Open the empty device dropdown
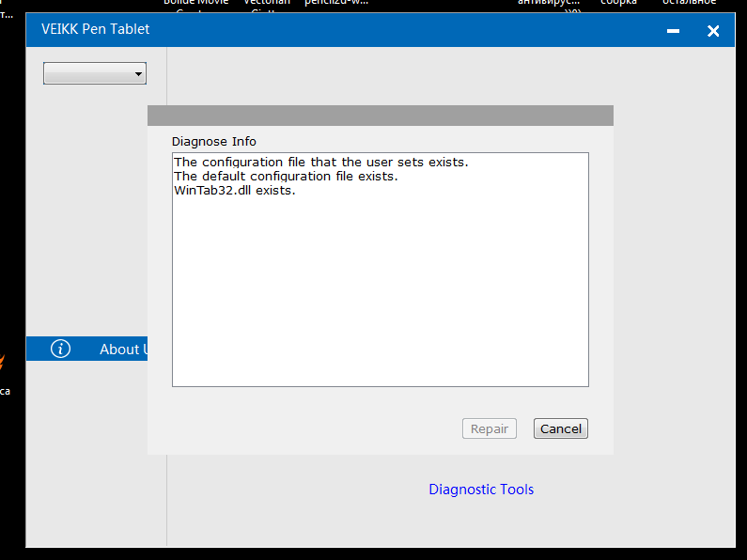The width and height of the screenshot is (747, 560). tap(95, 73)
